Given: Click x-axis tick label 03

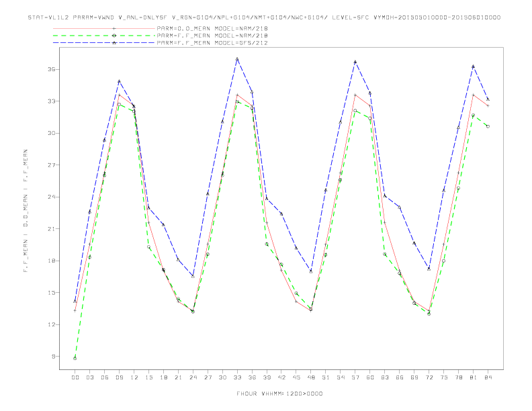Looking at the screenshot, I should (89, 377).
